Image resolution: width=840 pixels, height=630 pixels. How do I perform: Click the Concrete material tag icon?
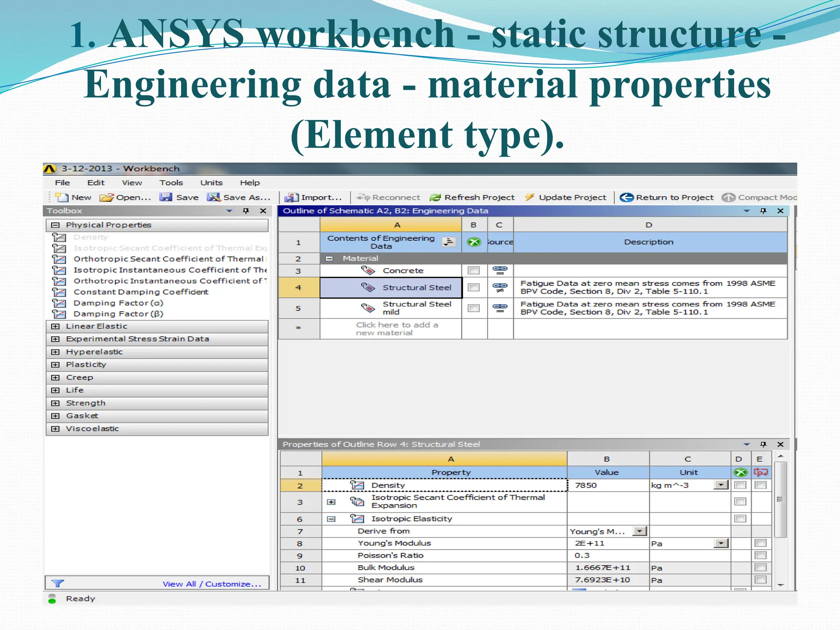(x=368, y=270)
